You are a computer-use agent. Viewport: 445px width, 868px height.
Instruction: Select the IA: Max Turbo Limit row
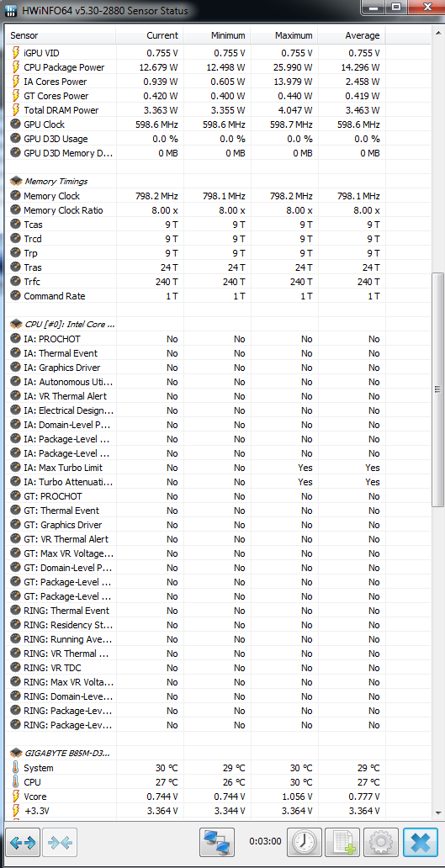pos(195,468)
